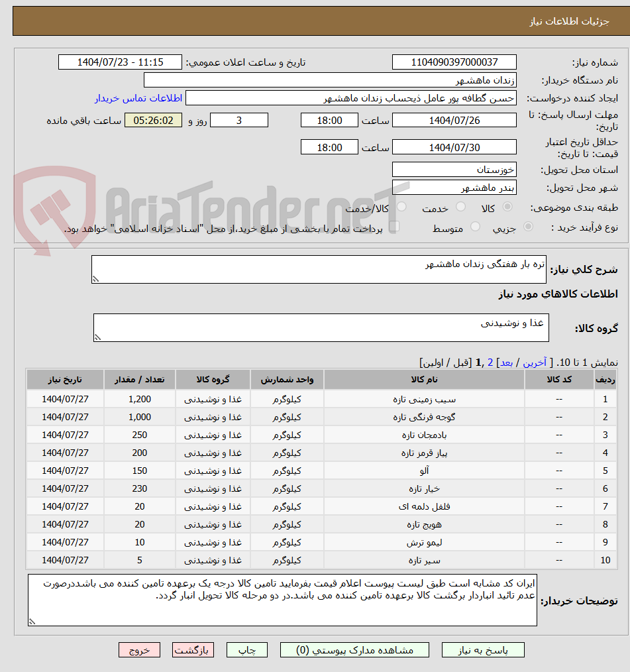Click the تعداد / مقدار column header
Viewport: 630px width, 672px height.
click(140, 380)
